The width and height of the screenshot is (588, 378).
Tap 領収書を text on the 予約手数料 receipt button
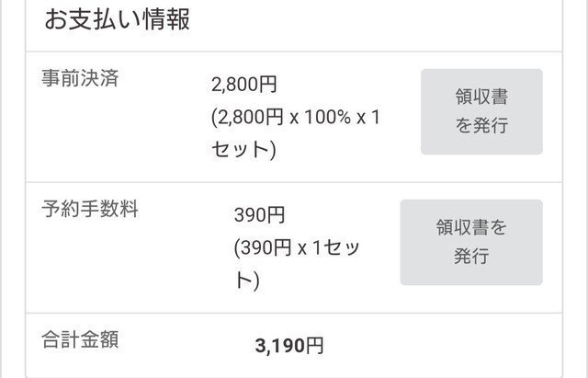(x=470, y=226)
